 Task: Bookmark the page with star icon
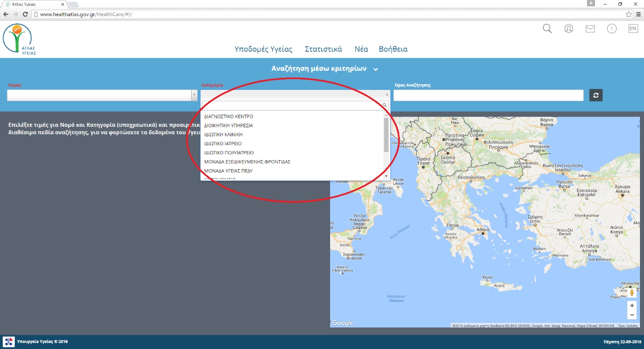pyautogui.click(x=629, y=14)
